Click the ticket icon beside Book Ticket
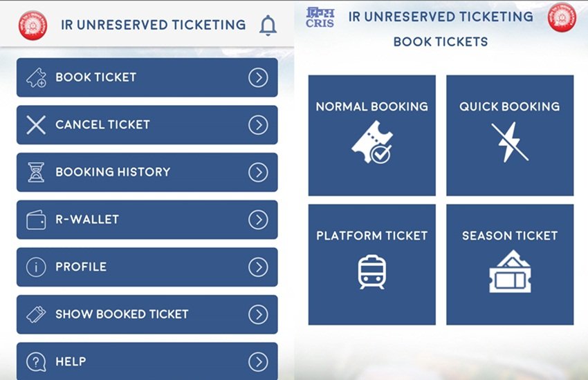This screenshot has height=380, width=588. point(36,78)
